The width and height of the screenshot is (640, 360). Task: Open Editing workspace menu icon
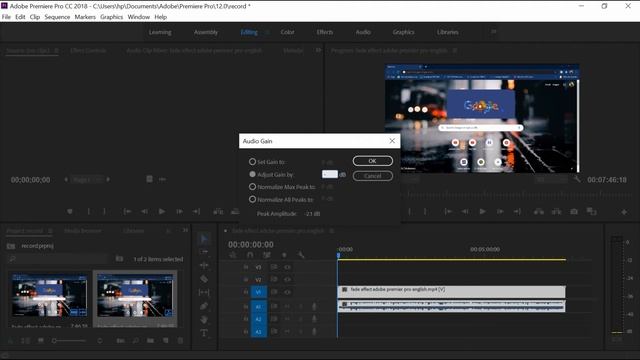click(x=267, y=32)
